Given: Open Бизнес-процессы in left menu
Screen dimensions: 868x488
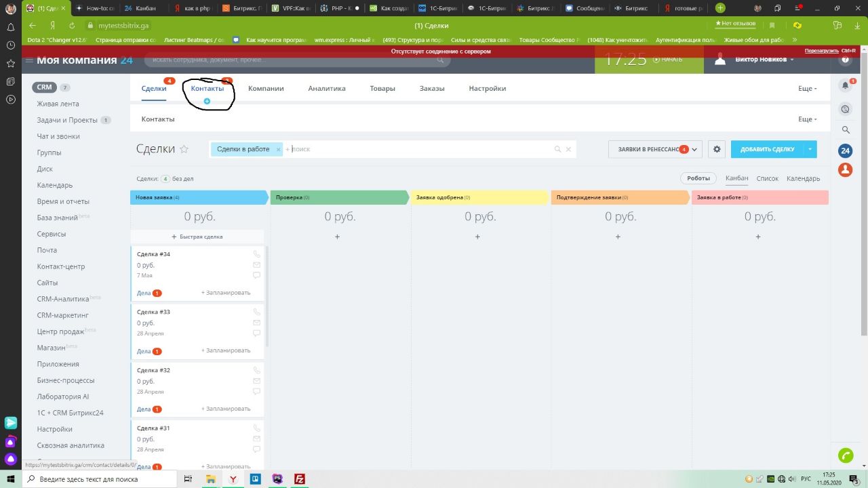Looking at the screenshot, I should point(66,380).
